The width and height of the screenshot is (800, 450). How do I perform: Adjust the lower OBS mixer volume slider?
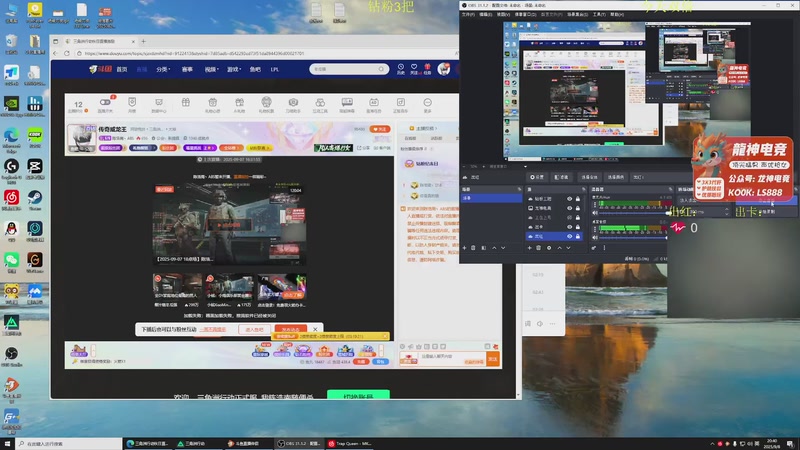click(634, 238)
